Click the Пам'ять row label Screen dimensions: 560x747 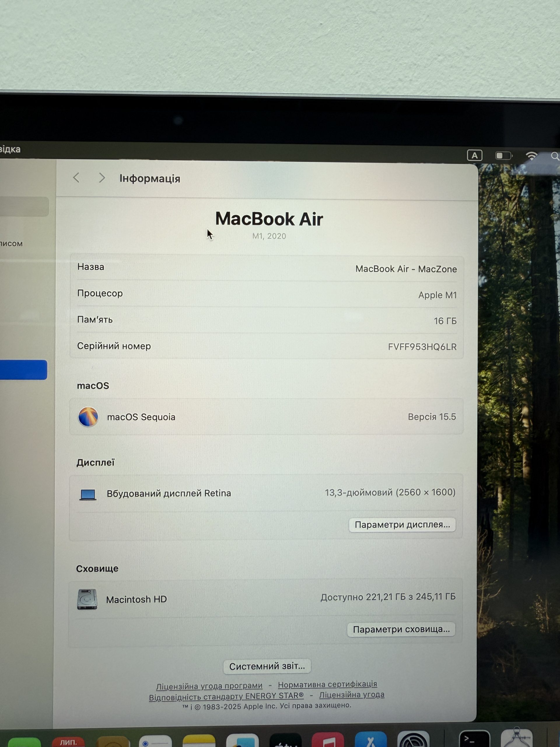95,320
